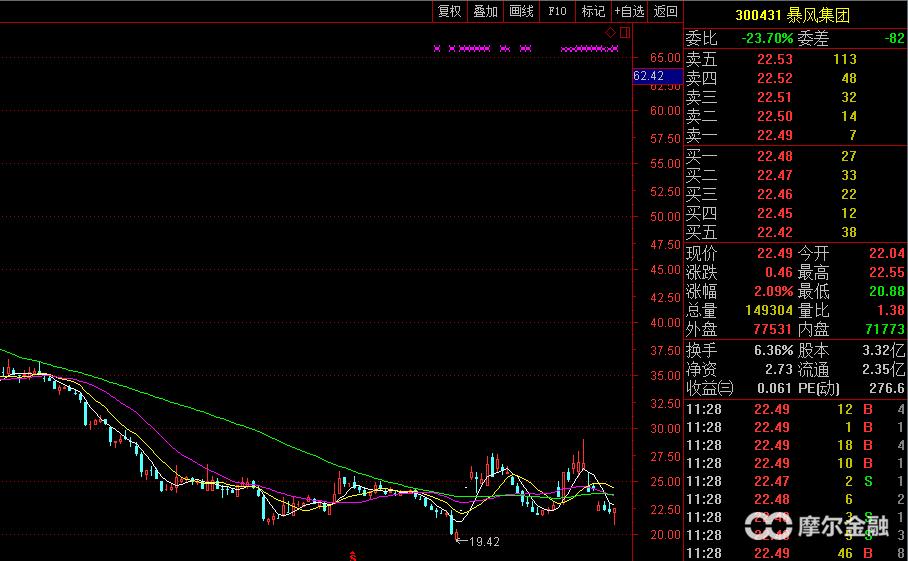Open the 叠加 overlay option
908x561 pixels.
(x=485, y=11)
